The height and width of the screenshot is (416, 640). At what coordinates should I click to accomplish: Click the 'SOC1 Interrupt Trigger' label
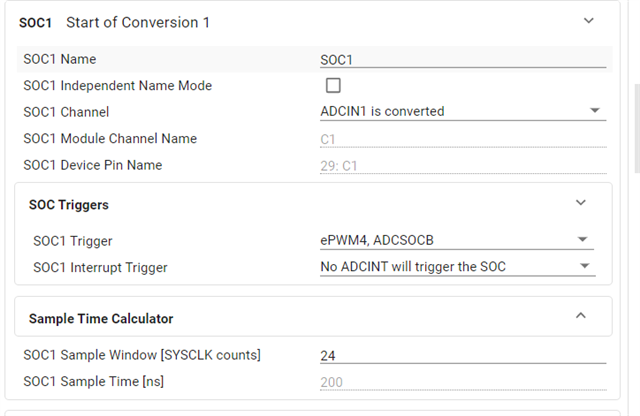pos(100,267)
